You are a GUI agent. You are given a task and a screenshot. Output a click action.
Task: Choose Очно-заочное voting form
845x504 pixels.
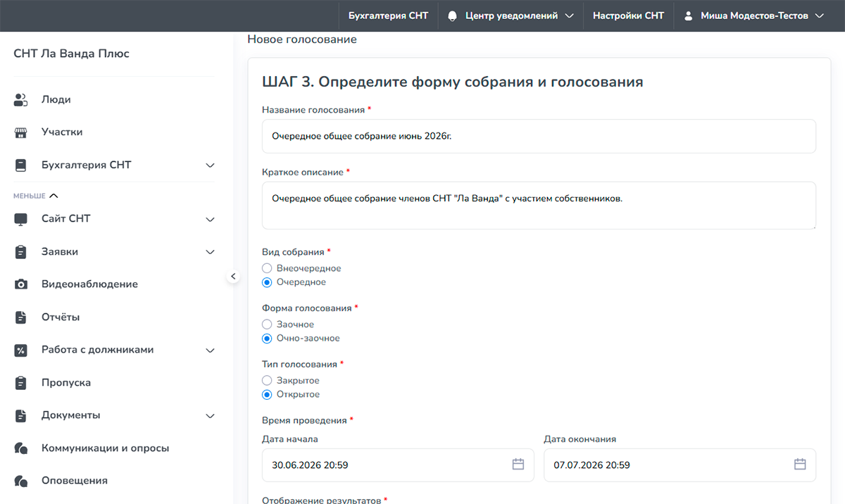[x=266, y=339]
